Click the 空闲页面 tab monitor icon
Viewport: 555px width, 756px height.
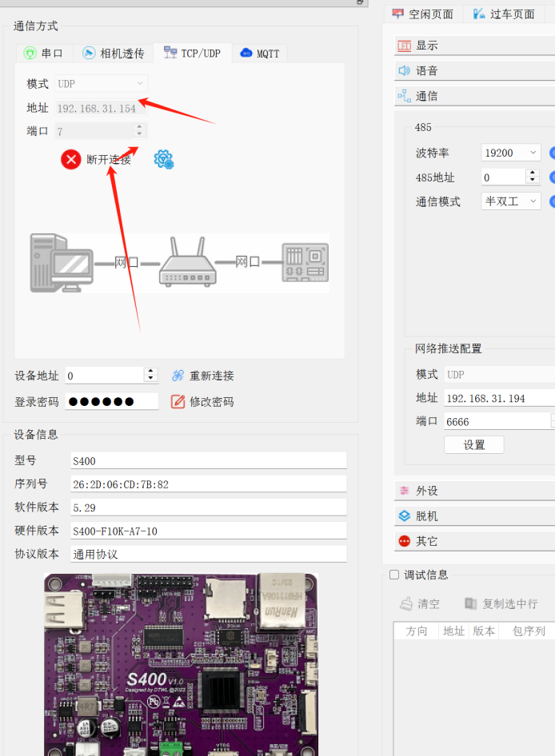click(397, 14)
